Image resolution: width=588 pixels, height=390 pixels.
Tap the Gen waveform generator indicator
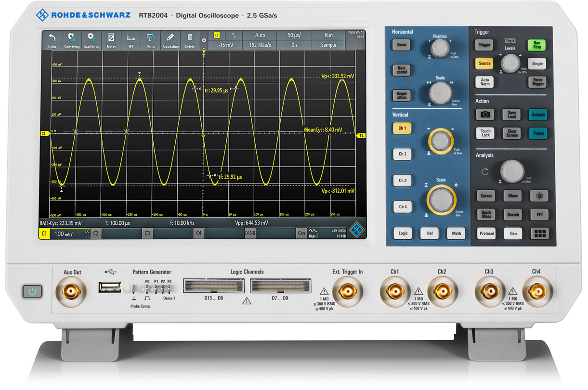301,233
